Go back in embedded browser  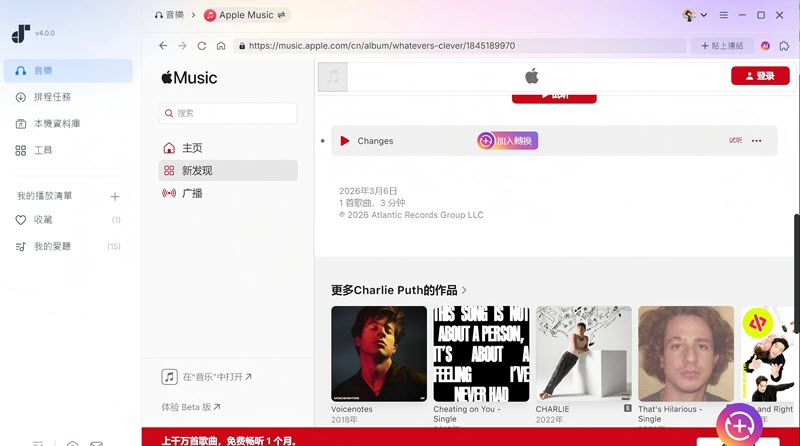tap(163, 45)
